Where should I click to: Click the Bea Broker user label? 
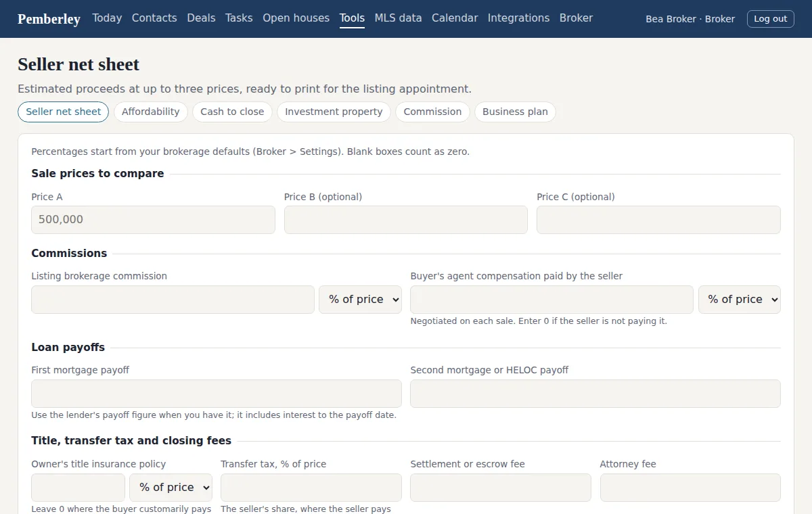(690, 19)
